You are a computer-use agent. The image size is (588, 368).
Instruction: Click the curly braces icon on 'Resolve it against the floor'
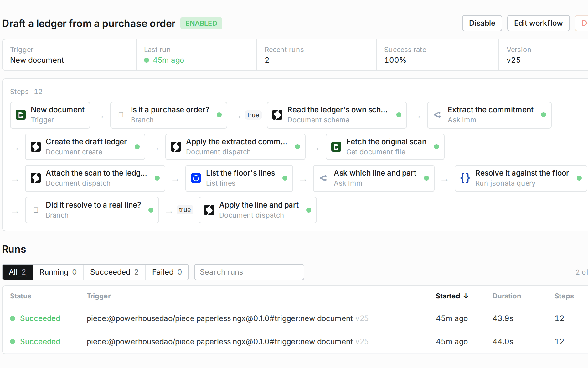click(x=465, y=178)
